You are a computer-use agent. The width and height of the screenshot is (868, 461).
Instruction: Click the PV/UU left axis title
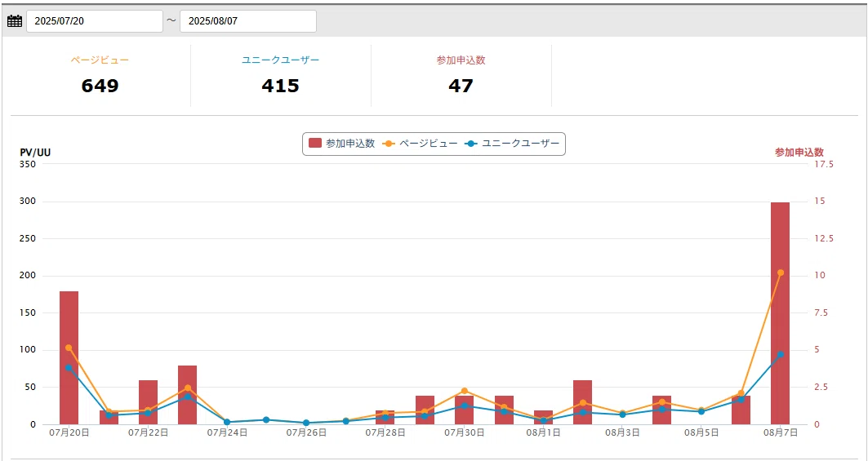pyautogui.click(x=35, y=153)
